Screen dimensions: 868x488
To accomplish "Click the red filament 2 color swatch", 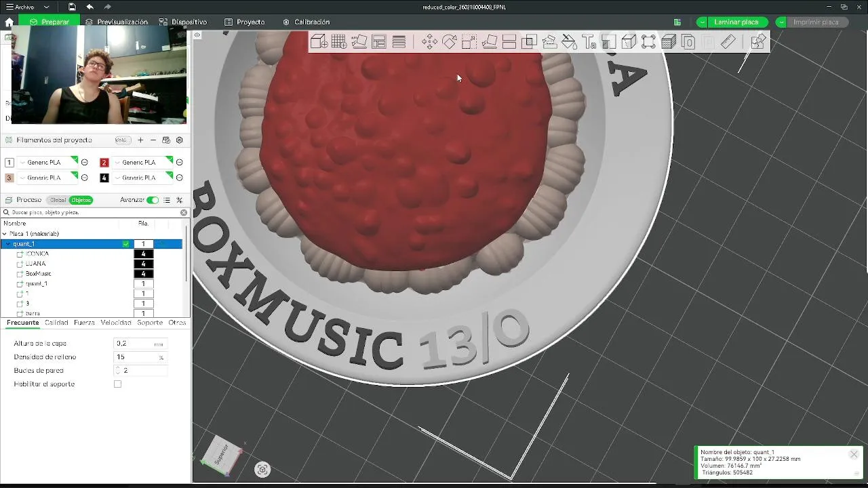I will [x=104, y=163].
